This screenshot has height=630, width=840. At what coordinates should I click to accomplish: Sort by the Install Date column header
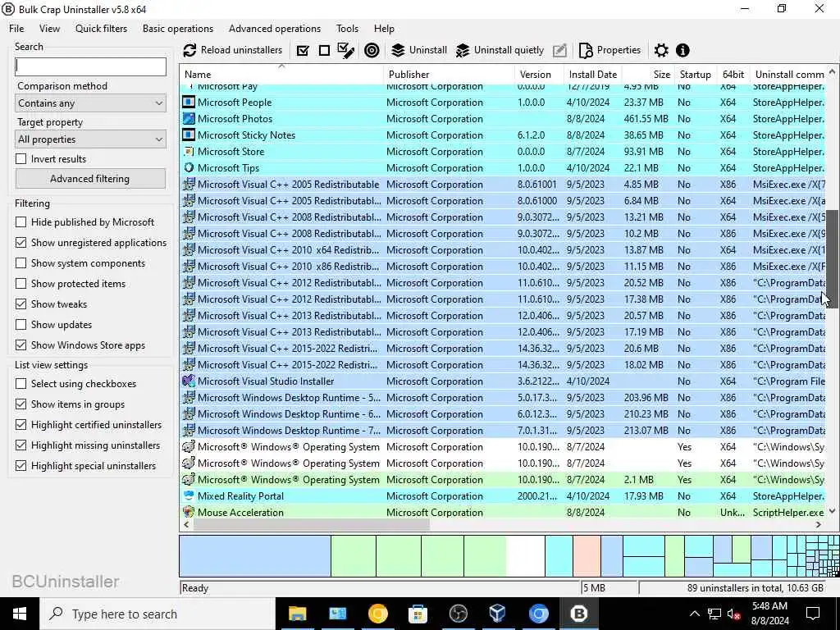click(592, 74)
